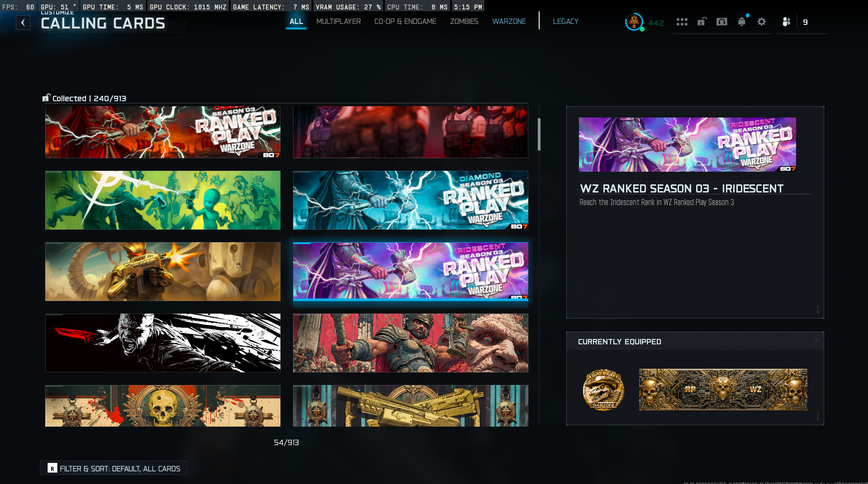Open the headset voice chat icon
This screenshot has height=484, width=868.
pos(722,22)
